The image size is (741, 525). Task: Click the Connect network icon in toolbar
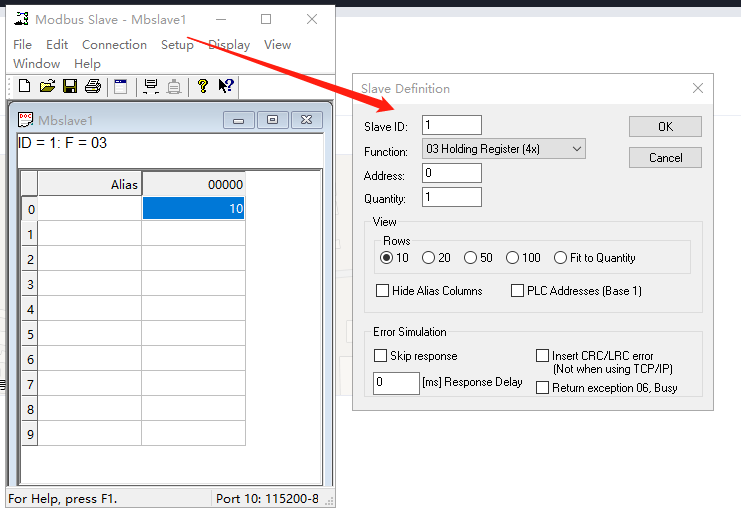pyautogui.click(x=151, y=87)
